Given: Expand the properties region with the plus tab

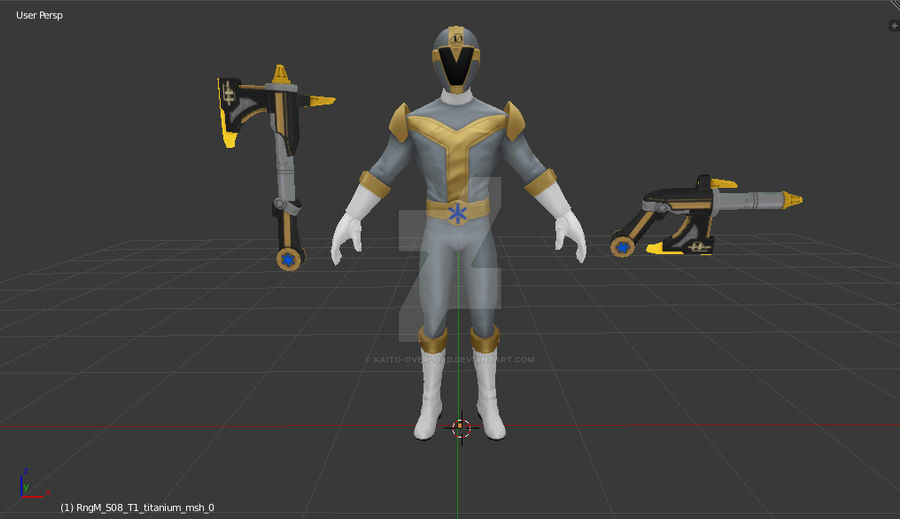Looking at the screenshot, I should pos(894,26).
